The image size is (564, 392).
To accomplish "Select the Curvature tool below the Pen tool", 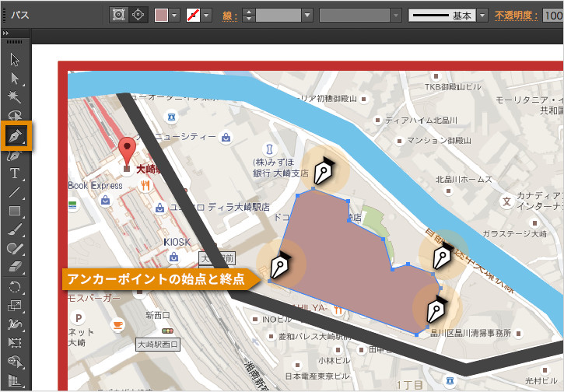I will coord(15,156).
